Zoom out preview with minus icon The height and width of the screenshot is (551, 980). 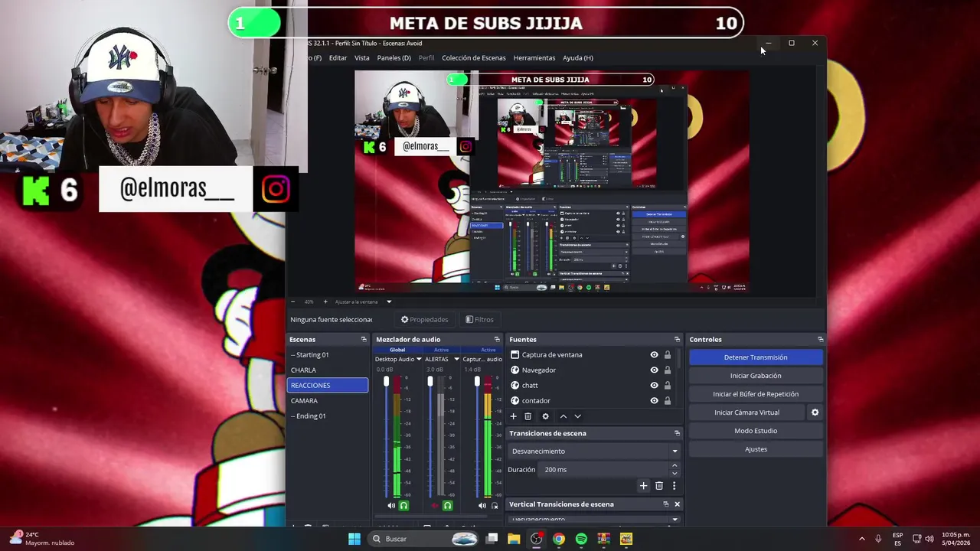click(x=294, y=302)
